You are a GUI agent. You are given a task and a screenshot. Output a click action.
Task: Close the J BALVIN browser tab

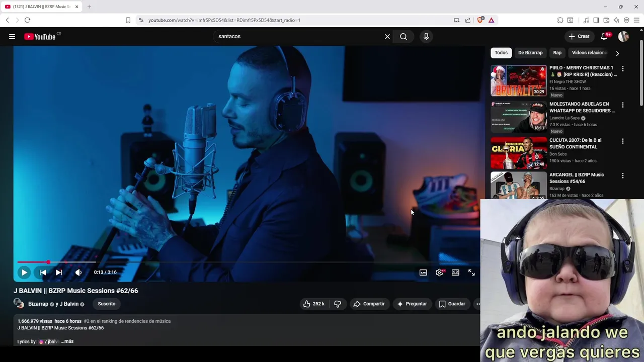coord(76,7)
